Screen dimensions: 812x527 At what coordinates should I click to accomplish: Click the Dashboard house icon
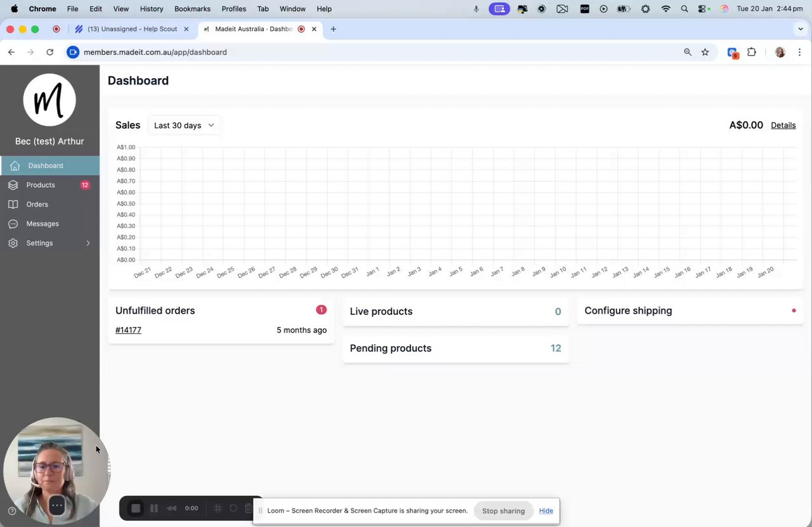click(15, 166)
